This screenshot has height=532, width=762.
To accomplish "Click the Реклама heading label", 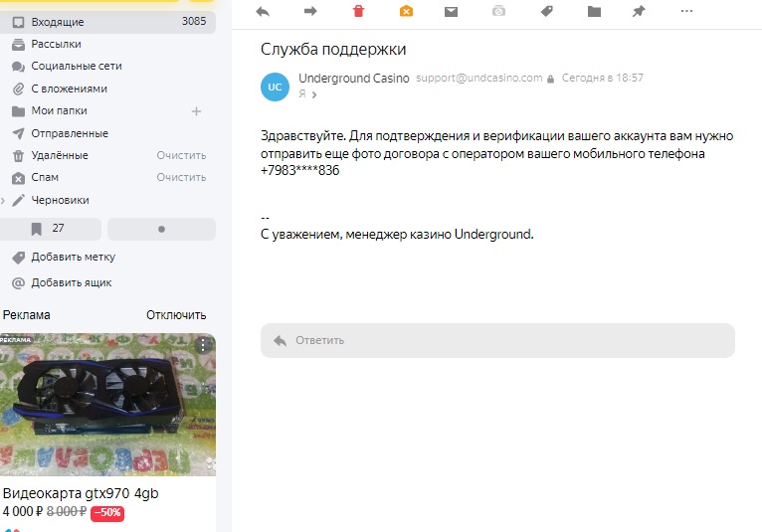I will (26, 315).
